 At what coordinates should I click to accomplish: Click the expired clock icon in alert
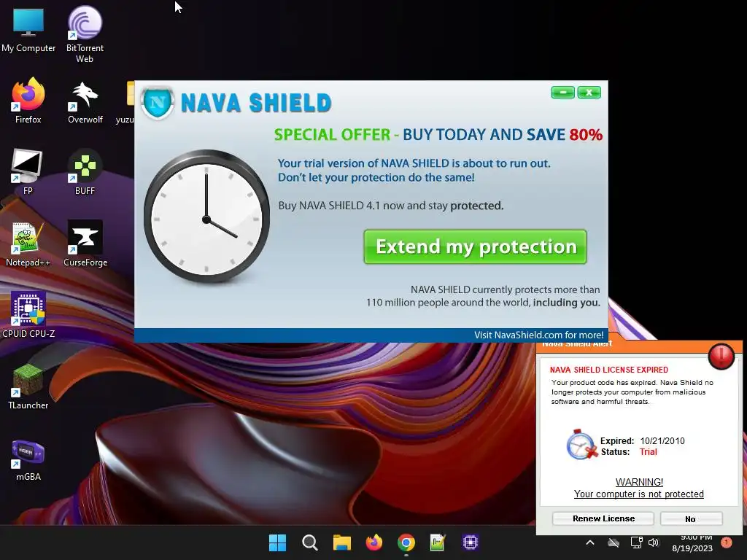pos(581,445)
